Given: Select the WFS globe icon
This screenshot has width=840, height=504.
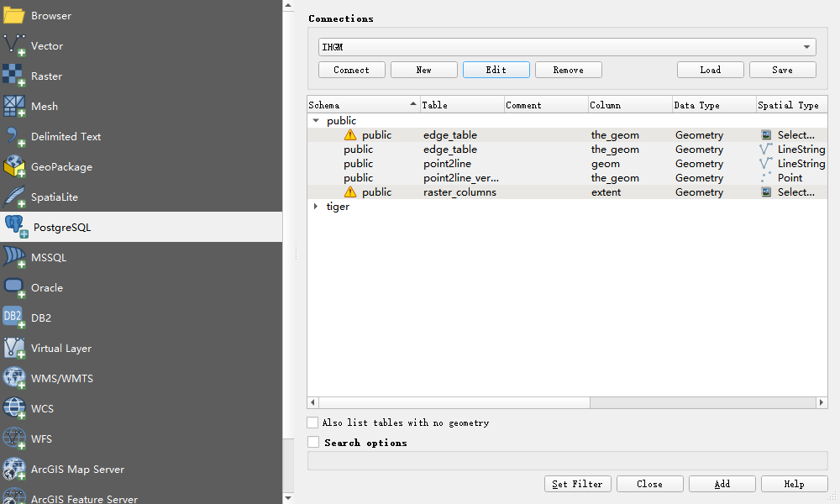Looking at the screenshot, I should pyautogui.click(x=14, y=438).
